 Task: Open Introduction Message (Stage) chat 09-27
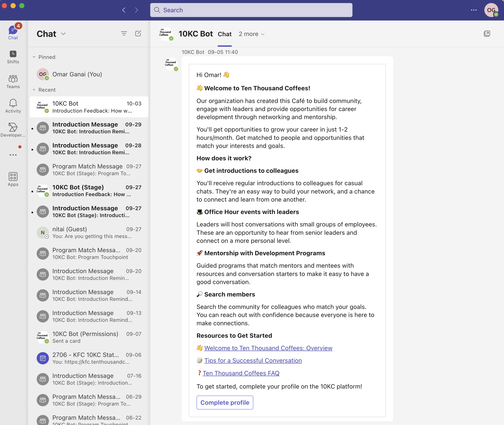pyautogui.click(x=89, y=212)
